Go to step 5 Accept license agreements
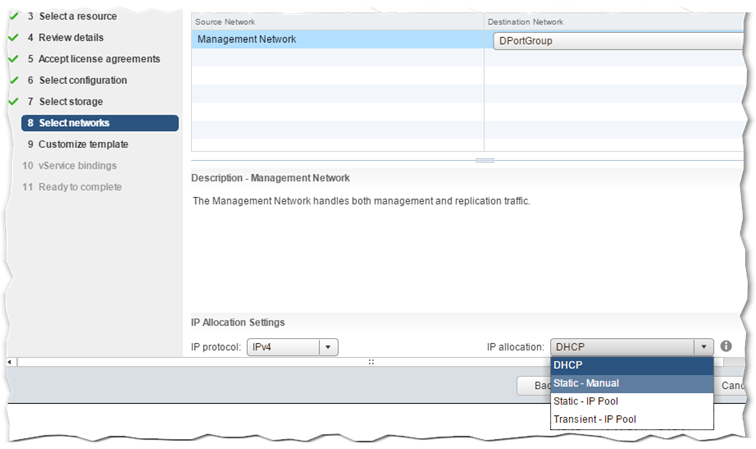756x449 pixels. [x=94, y=59]
